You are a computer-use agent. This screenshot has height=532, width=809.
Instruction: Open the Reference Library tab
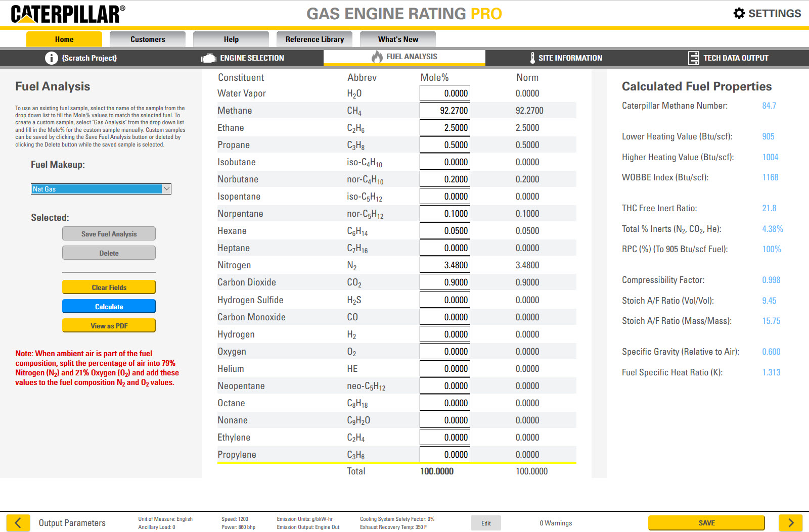[314, 39]
